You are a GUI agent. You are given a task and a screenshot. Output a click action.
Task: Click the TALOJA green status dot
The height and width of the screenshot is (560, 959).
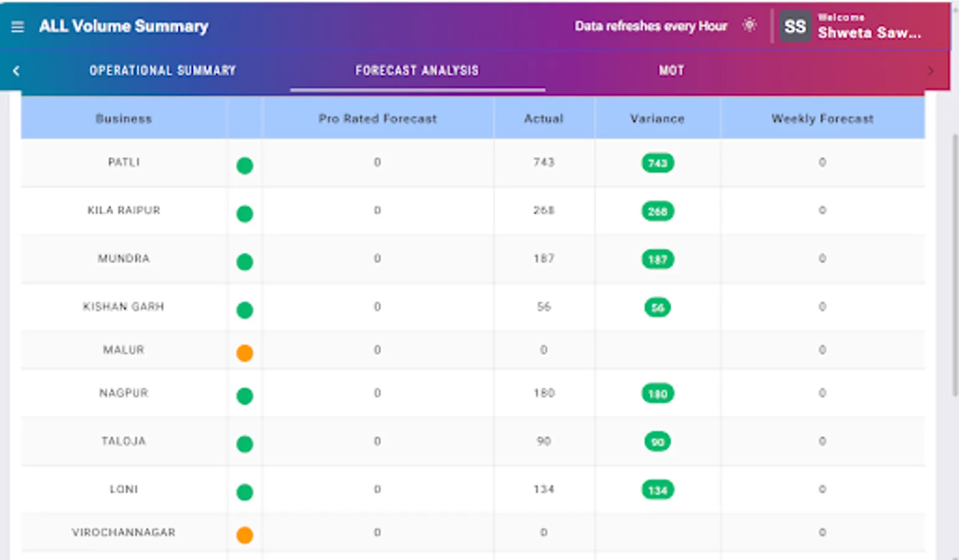point(245,444)
